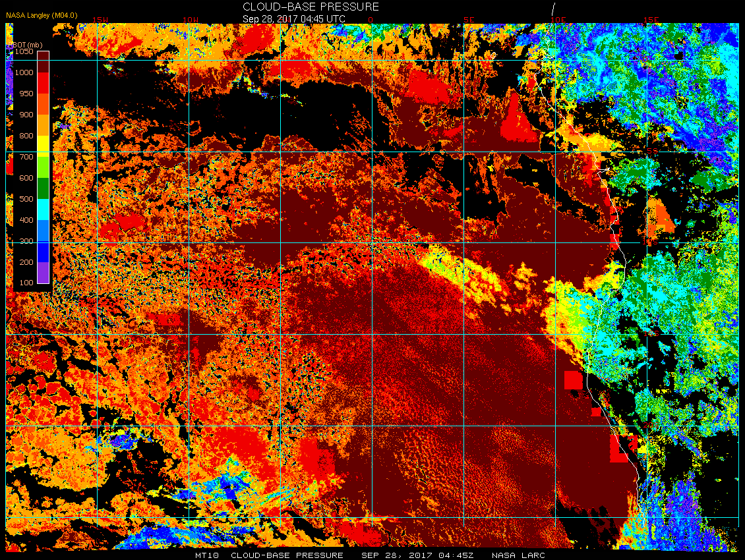Click the "5E" longitude label

469,20
